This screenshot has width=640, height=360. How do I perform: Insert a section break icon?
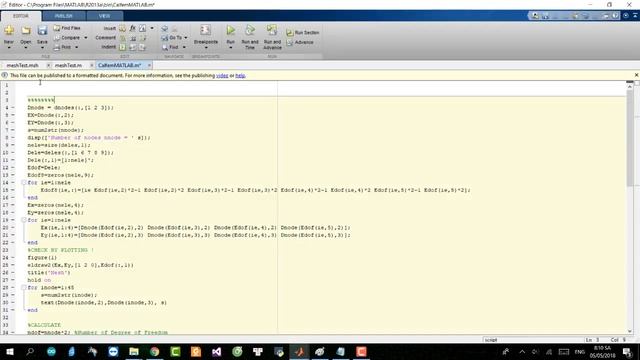(122, 28)
